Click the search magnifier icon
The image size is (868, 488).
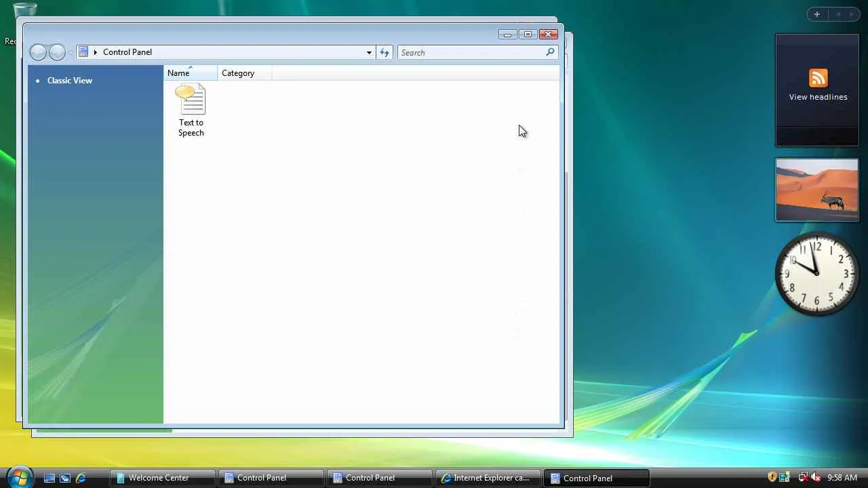tap(550, 52)
